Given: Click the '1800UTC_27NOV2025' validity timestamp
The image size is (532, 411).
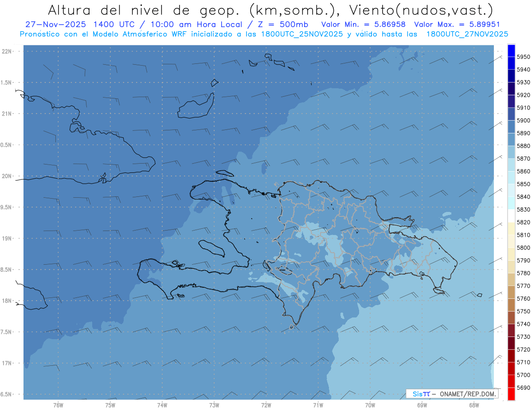Looking at the screenshot, I should [x=467, y=34].
